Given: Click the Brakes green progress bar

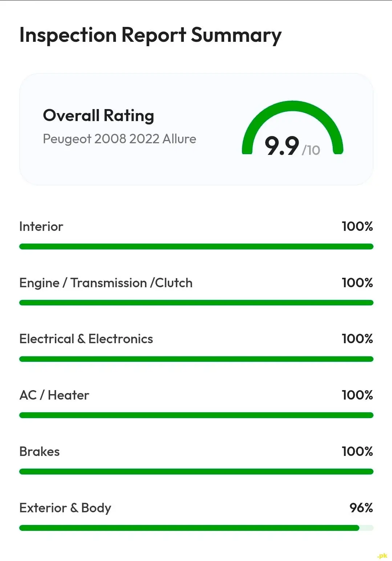Looking at the screenshot, I should [196, 472].
